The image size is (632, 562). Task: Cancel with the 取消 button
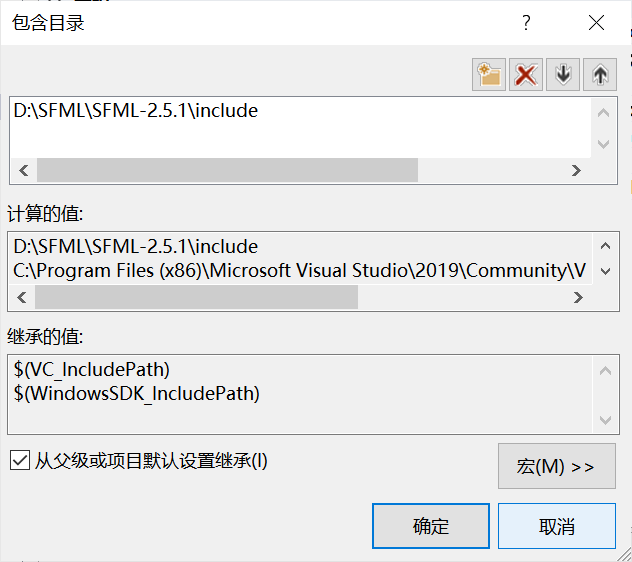click(x=557, y=526)
